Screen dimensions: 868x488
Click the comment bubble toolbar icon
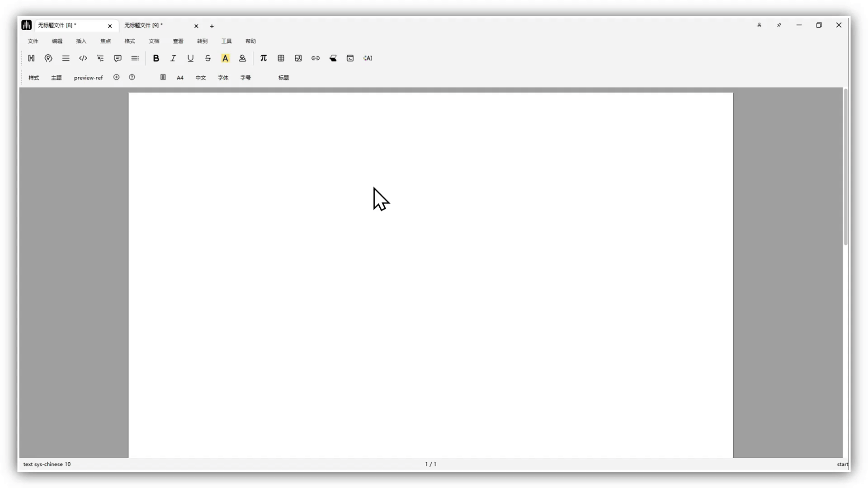point(118,58)
